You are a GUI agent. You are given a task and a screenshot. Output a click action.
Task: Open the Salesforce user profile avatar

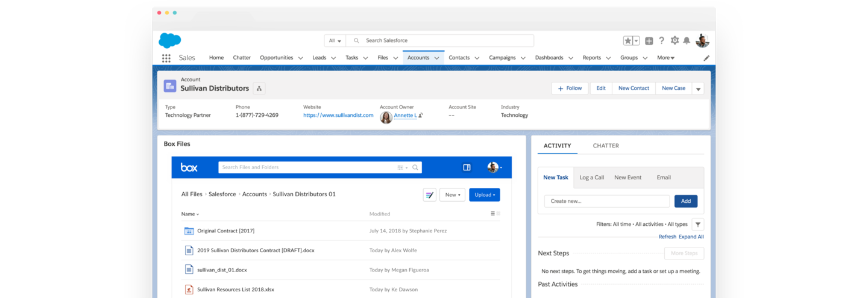click(x=702, y=40)
